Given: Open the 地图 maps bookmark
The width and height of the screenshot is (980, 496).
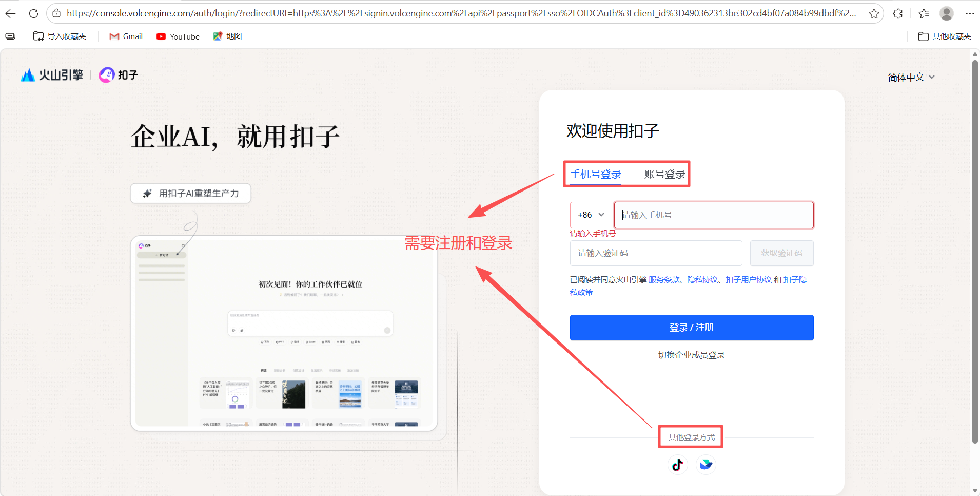Looking at the screenshot, I should pyautogui.click(x=227, y=36).
